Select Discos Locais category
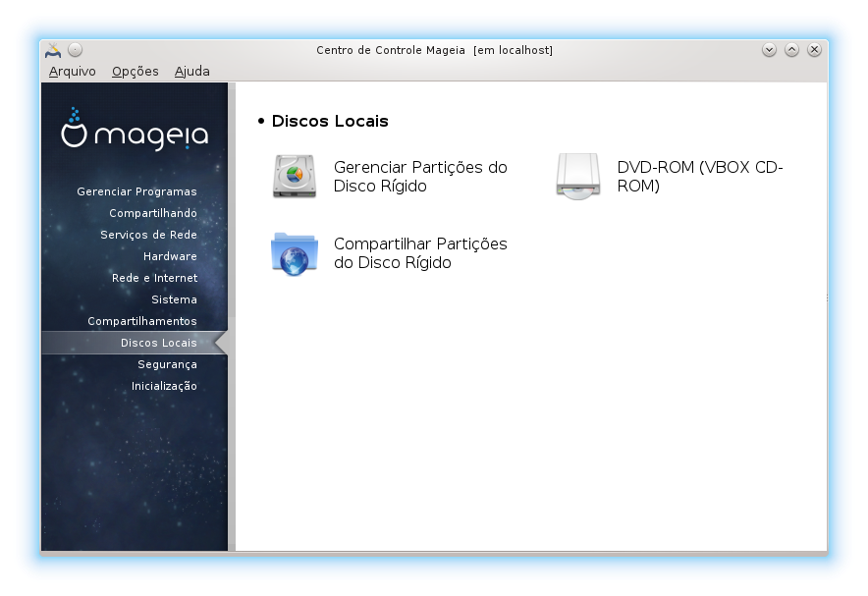This screenshot has width=868, height=596. (x=135, y=343)
